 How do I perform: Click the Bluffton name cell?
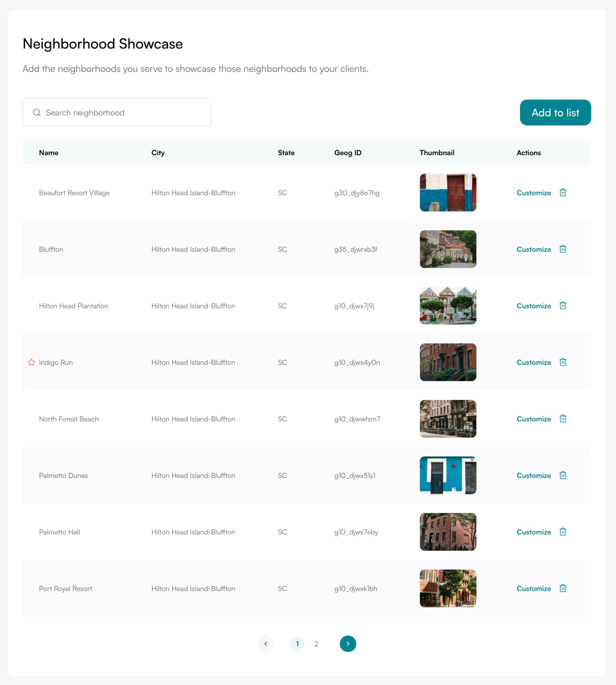point(51,249)
